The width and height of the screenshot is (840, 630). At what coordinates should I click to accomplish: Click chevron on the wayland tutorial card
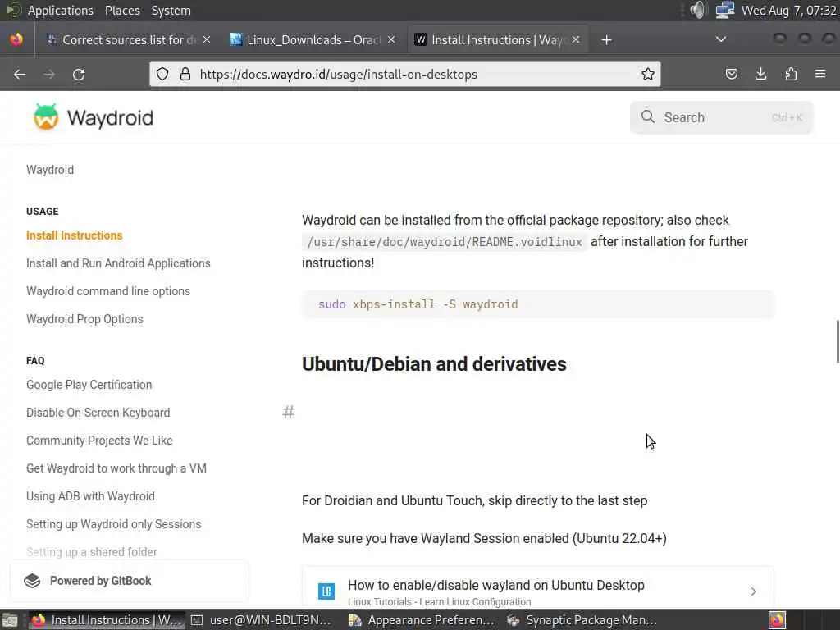pyautogui.click(x=753, y=591)
